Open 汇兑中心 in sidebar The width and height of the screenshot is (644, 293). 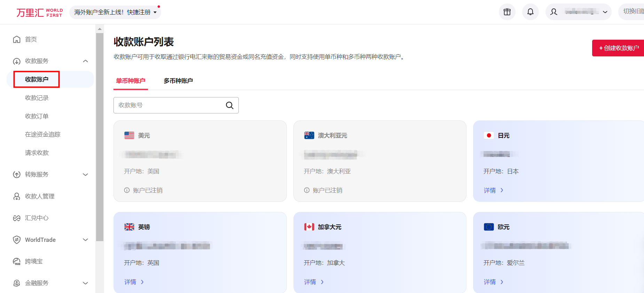[37, 218]
